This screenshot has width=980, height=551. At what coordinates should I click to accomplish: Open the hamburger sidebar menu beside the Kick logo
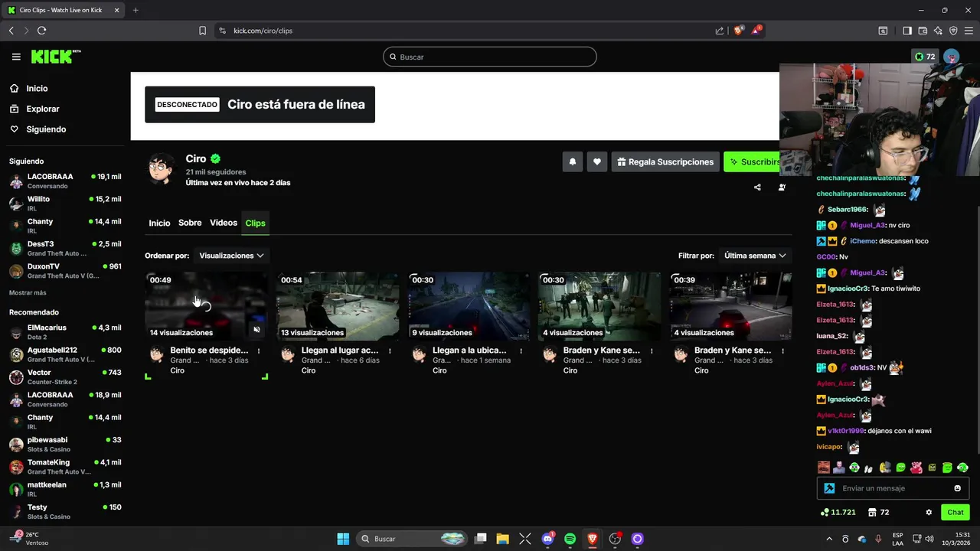click(x=16, y=57)
